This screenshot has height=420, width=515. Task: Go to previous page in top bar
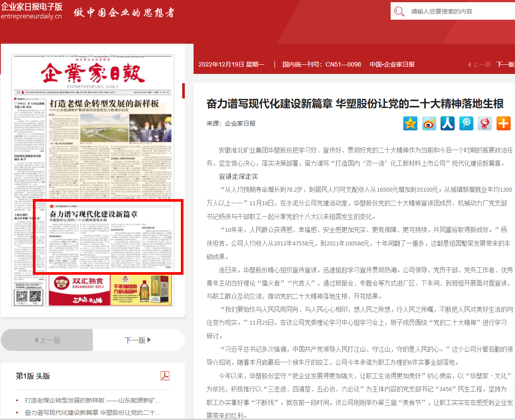(480, 64)
